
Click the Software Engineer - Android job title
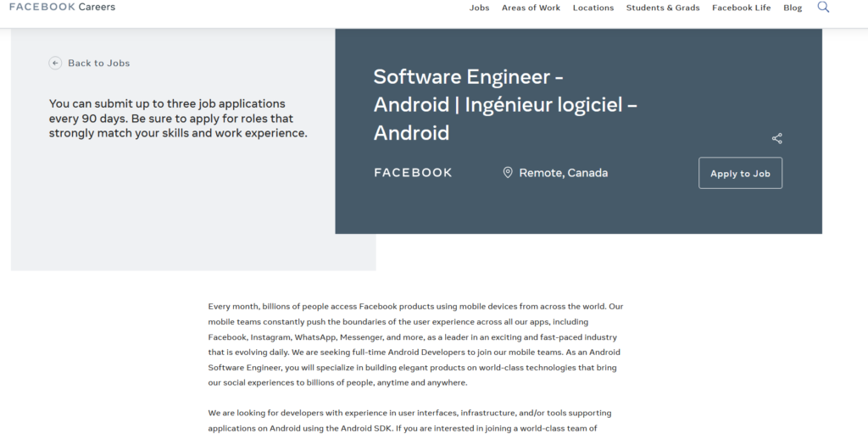(x=505, y=104)
